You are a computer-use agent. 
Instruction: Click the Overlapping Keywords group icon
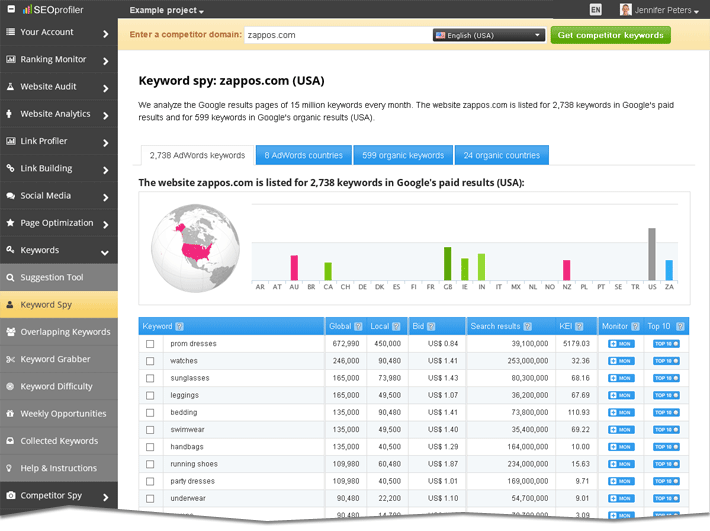(10, 332)
